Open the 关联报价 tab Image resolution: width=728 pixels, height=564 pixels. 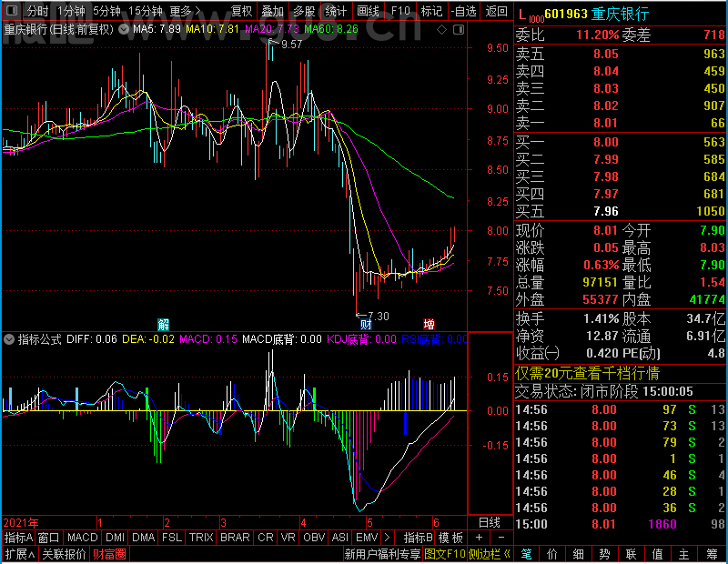click(64, 554)
